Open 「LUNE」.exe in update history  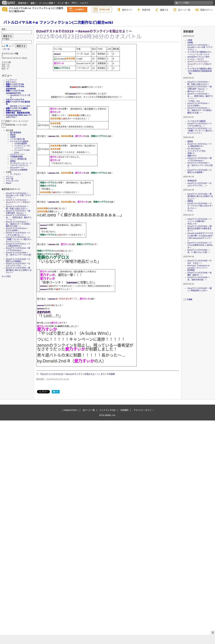193,101
